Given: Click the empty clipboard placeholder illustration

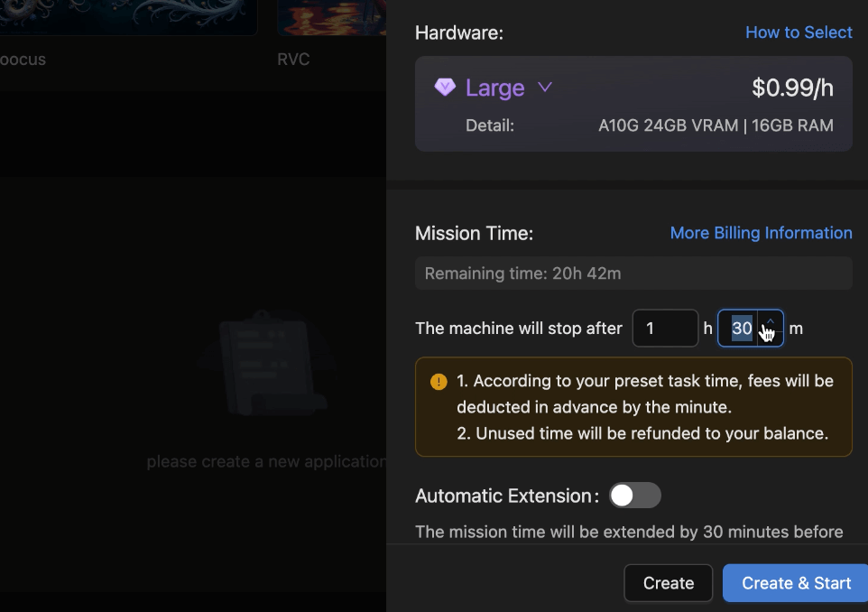Looking at the screenshot, I should click(266, 363).
